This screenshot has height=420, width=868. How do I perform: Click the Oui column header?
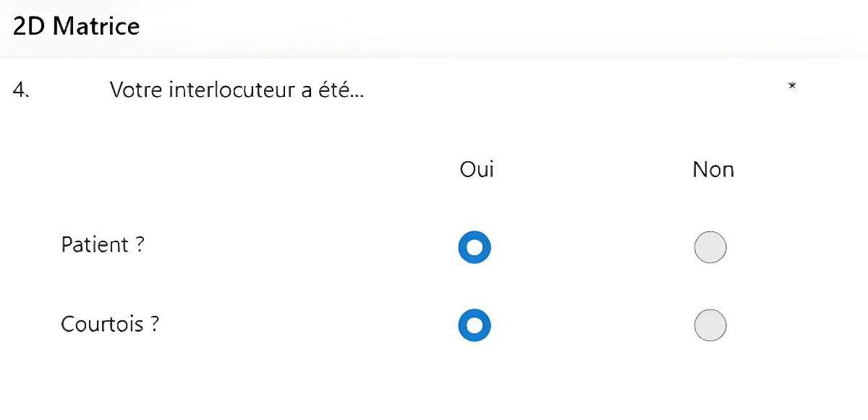[x=477, y=169]
